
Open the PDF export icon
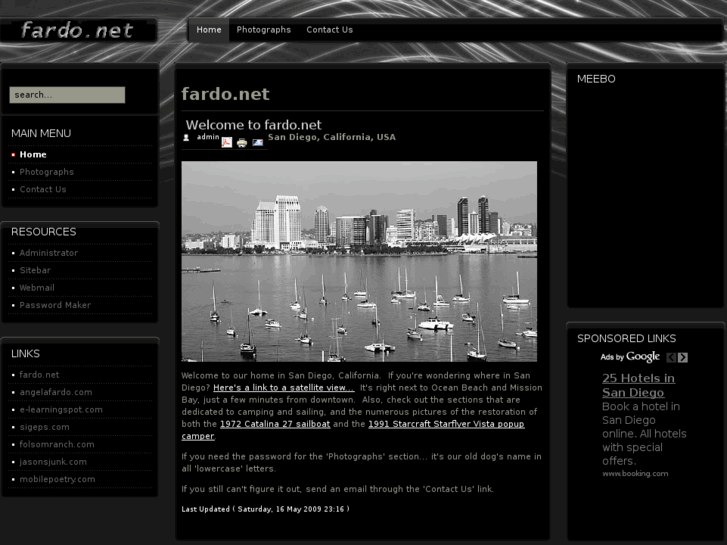[226, 142]
